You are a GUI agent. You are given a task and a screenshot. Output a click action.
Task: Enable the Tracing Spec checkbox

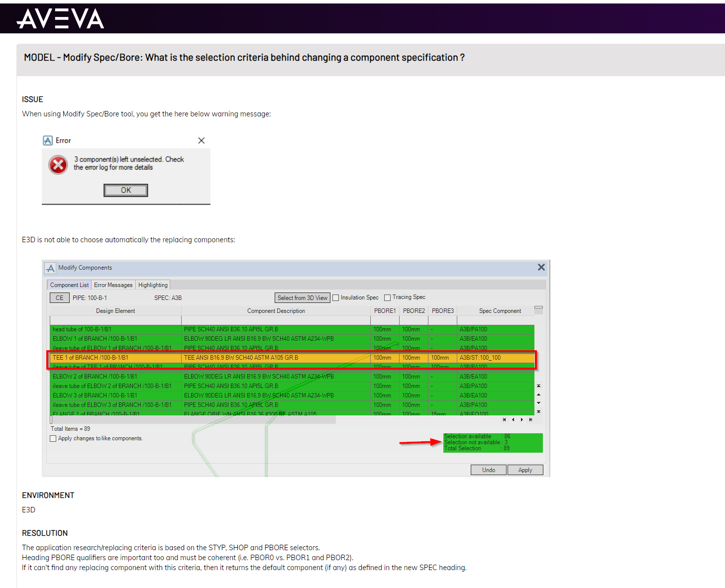coord(388,298)
